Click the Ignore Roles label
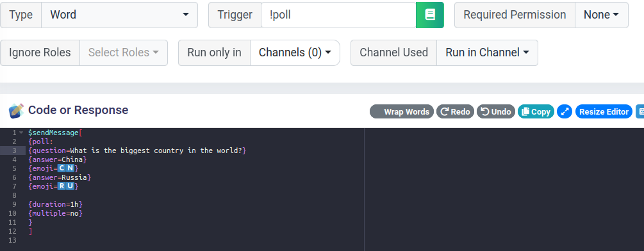The image size is (644, 251). coord(40,53)
